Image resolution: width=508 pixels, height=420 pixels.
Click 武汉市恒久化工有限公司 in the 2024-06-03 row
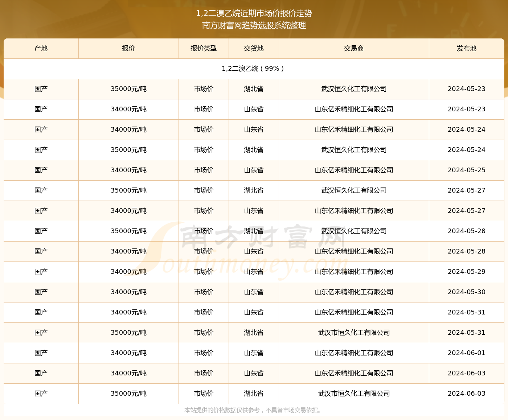pyautogui.click(x=354, y=394)
